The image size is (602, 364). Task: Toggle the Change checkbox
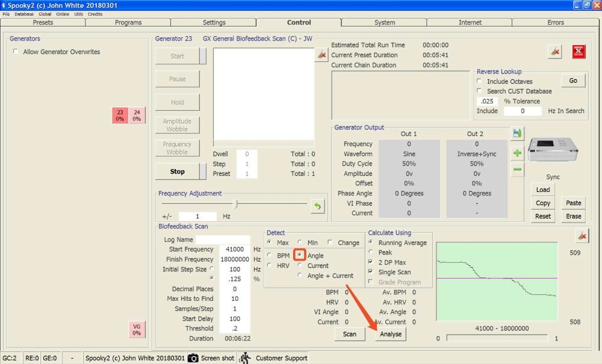(330, 242)
